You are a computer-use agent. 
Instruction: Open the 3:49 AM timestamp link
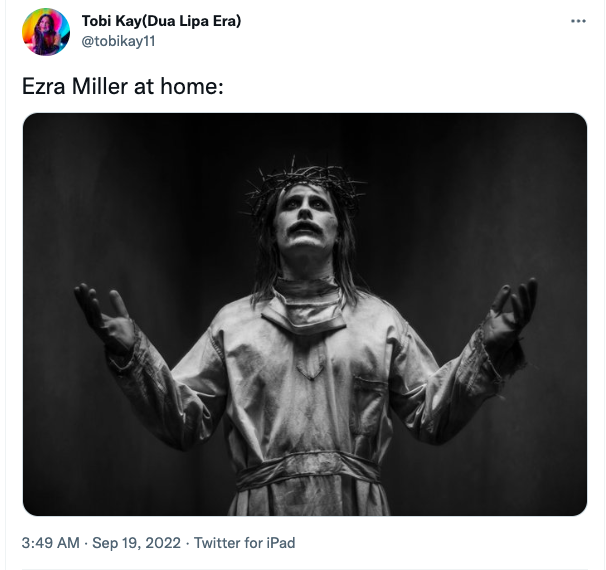[50, 543]
